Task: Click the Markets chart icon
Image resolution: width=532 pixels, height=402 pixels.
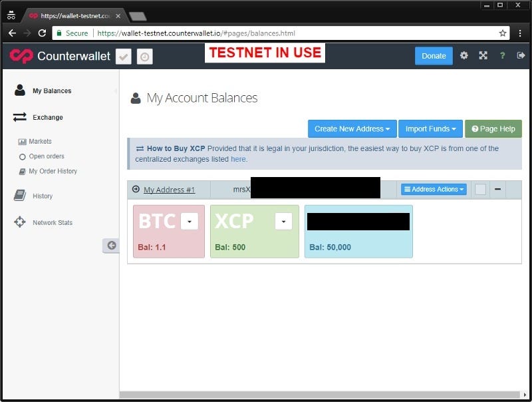Action: [23, 142]
